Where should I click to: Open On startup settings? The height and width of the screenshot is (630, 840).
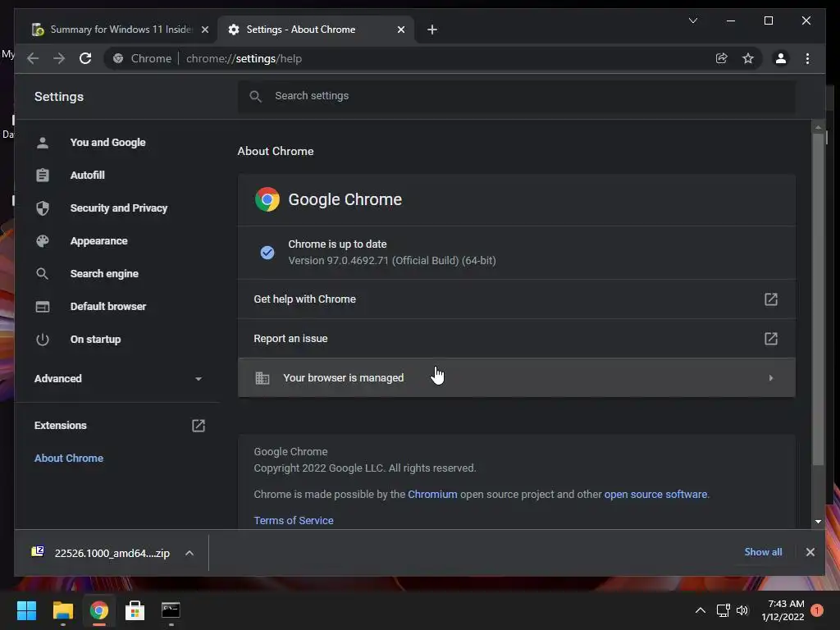[95, 339]
